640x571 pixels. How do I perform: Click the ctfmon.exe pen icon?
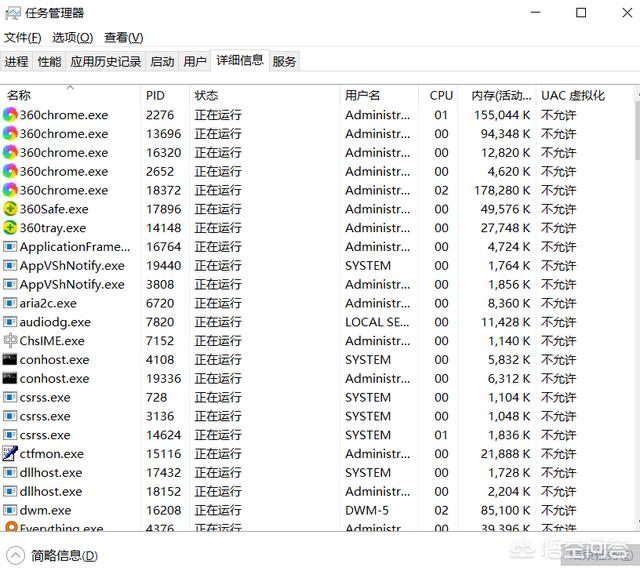point(10,453)
